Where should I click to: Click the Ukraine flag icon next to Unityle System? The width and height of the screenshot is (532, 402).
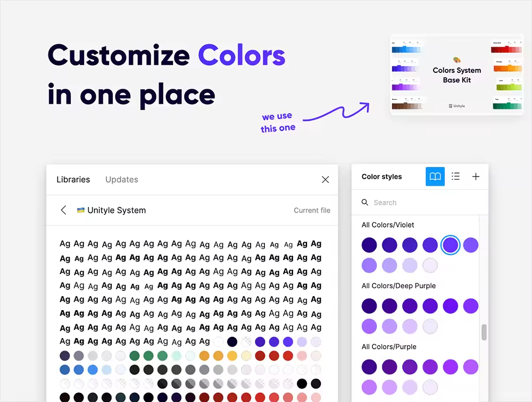coord(81,210)
